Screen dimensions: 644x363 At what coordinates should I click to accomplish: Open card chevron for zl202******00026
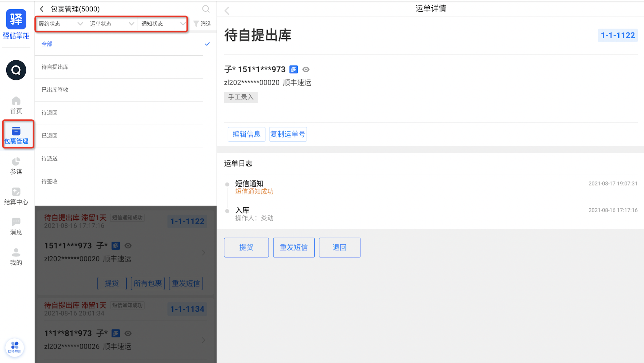(x=204, y=340)
